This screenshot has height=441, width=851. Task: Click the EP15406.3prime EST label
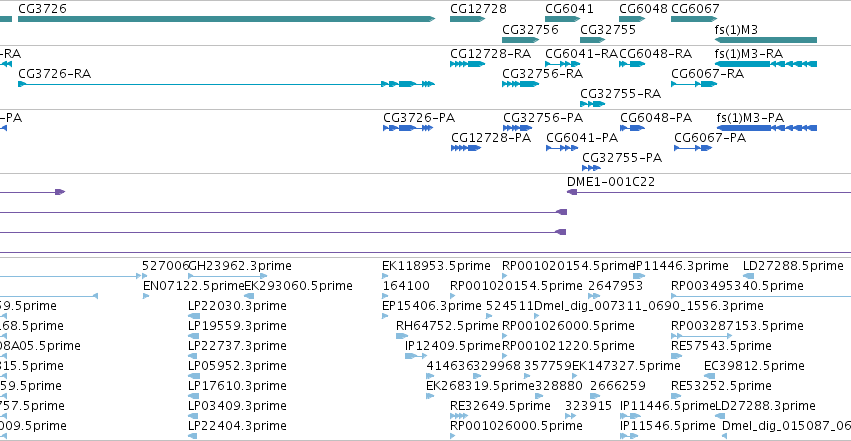tap(431, 306)
